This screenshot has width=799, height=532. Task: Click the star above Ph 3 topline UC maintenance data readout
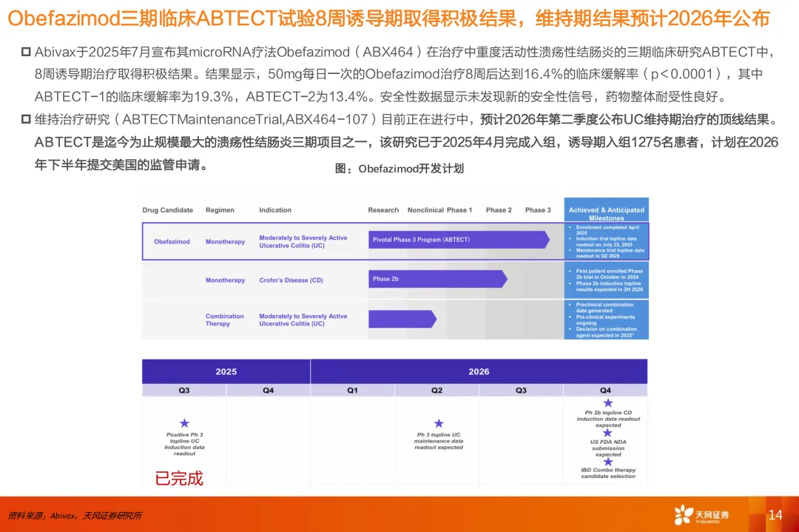439,423
